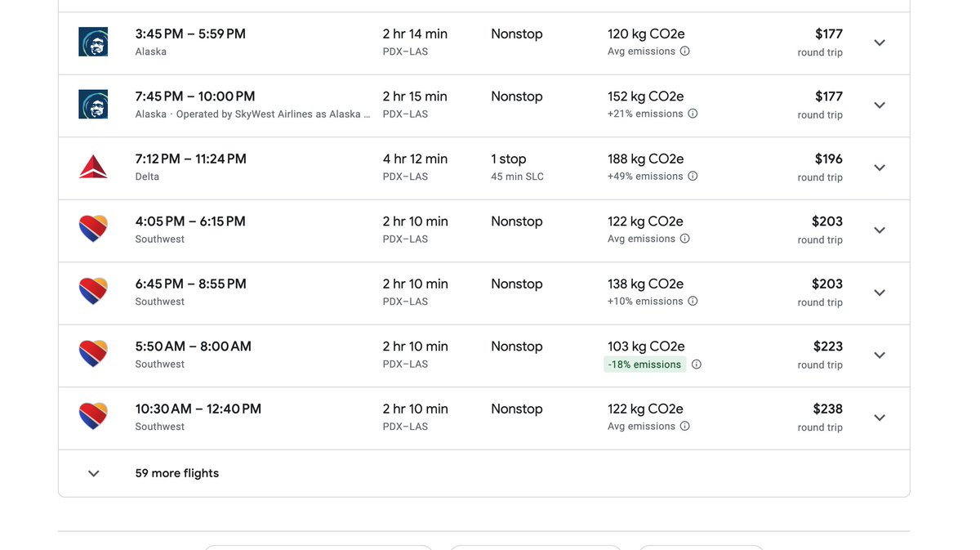Expand Delta $196 one-stop flight details
Viewport: 980px width, 550px height.
click(880, 168)
